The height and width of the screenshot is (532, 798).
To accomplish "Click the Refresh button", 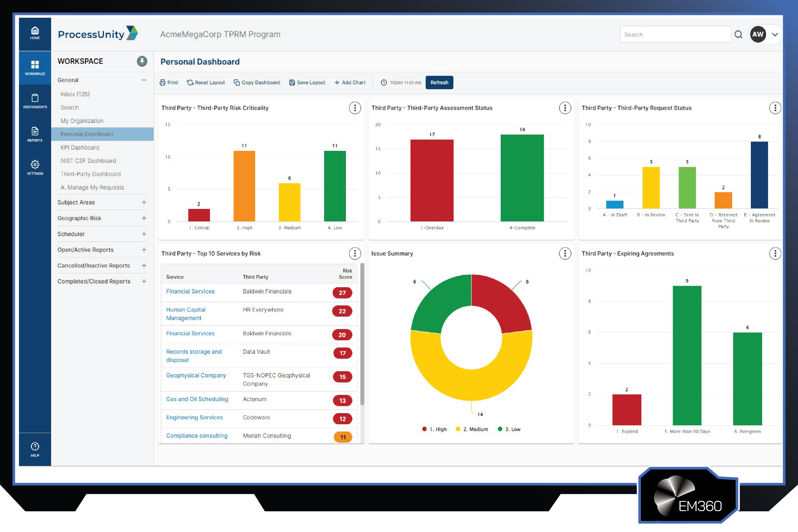I will click(x=439, y=83).
